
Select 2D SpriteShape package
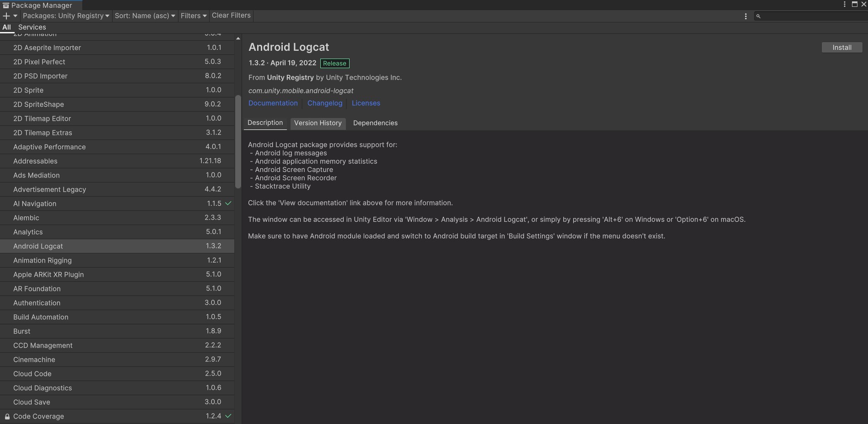117,104
